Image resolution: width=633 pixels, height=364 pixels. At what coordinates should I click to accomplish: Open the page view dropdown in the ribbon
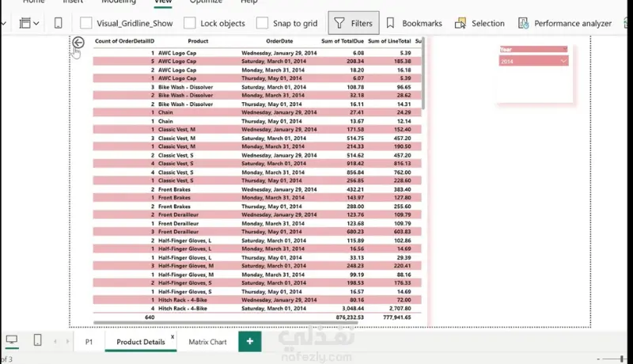coord(29,24)
